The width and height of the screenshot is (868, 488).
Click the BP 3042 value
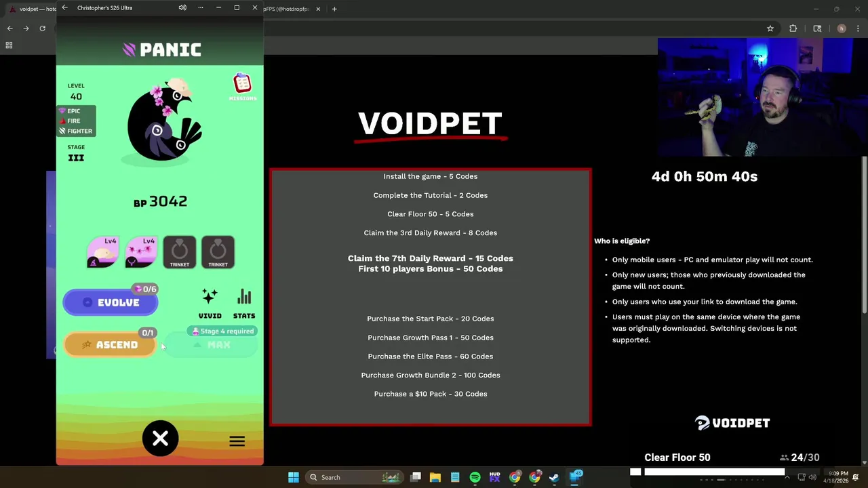(x=160, y=201)
